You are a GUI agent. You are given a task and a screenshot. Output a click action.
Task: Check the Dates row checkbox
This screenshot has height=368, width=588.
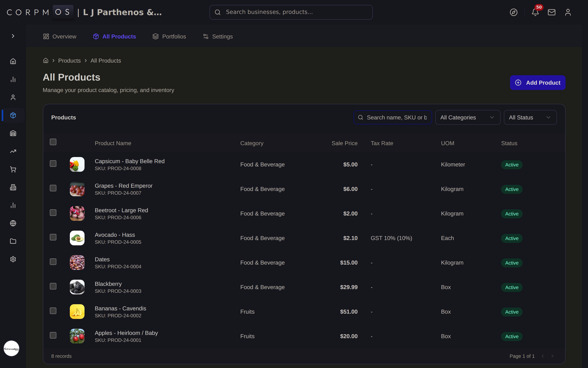[53, 262]
